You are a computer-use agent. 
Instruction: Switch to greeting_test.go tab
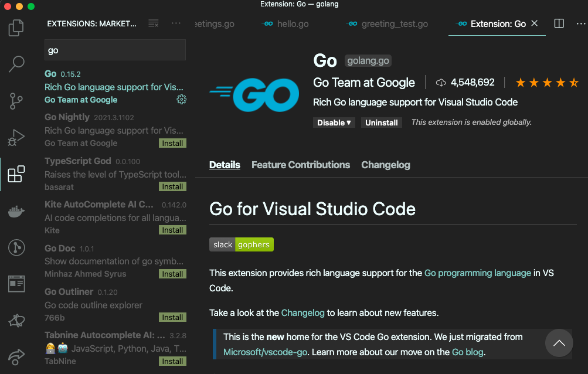pyautogui.click(x=387, y=23)
